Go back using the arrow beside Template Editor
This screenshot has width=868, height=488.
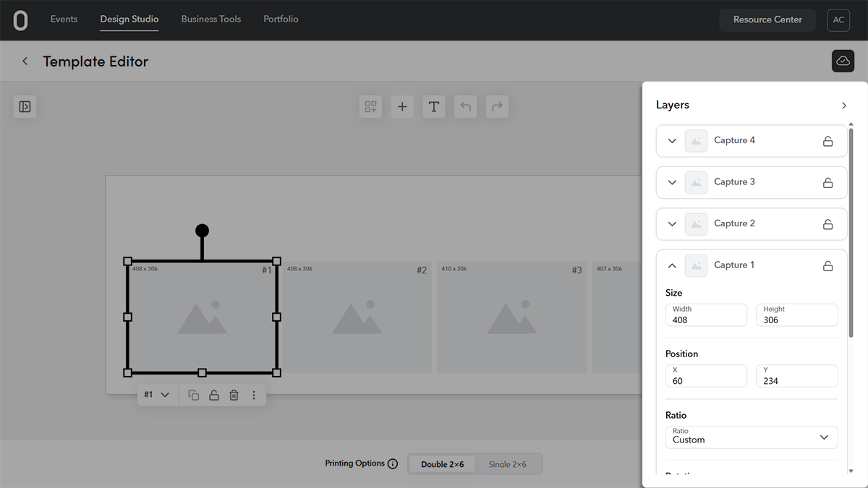pos(25,61)
